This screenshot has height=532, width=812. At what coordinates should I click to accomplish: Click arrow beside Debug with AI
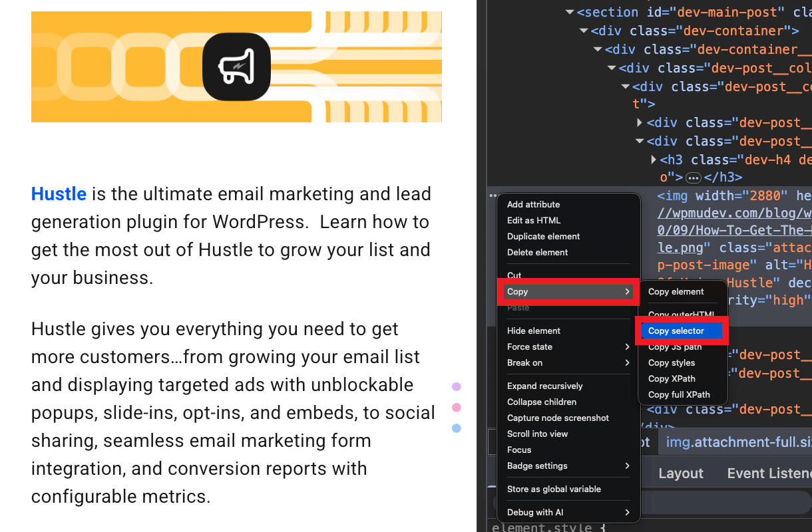point(627,512)
